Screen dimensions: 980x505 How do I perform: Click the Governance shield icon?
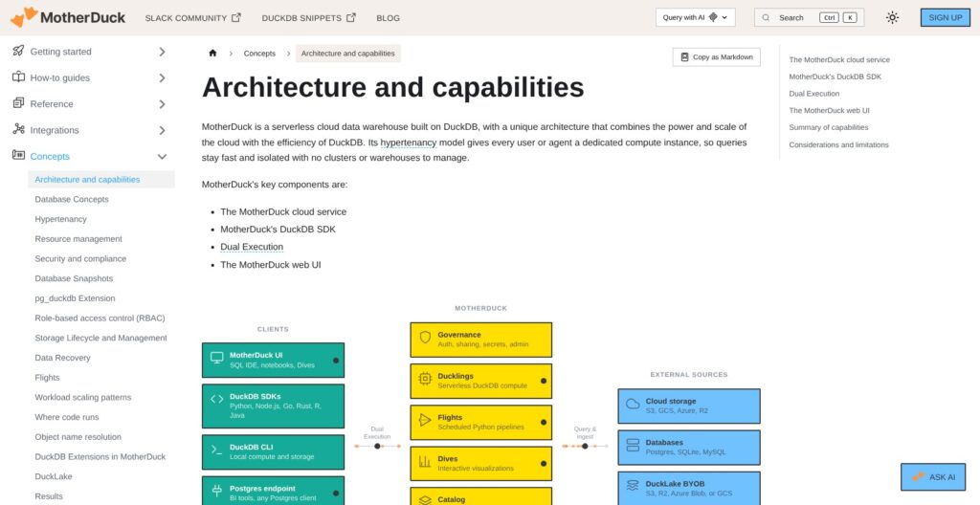pos(425,338)
